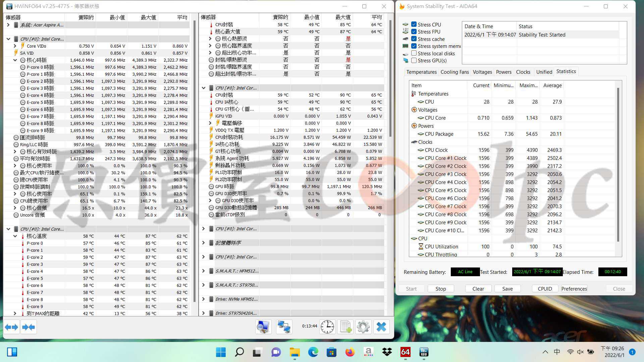Select the Ring/LLC 時脈 row

(x=97, y=144)
